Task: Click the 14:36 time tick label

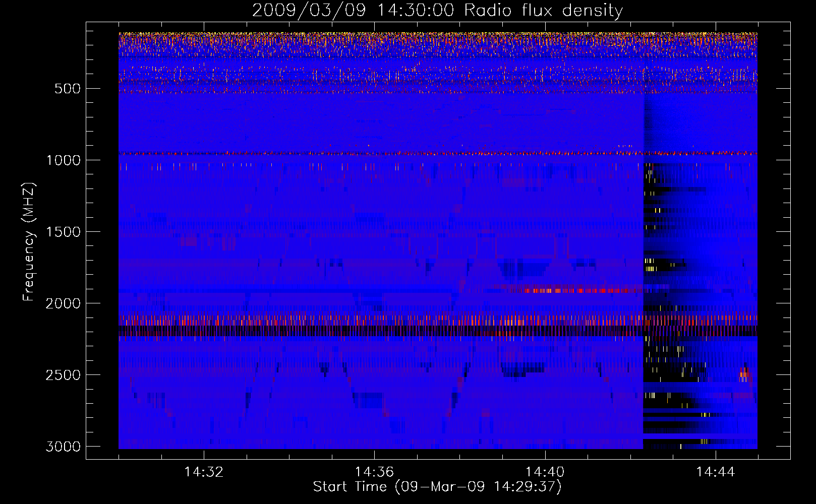Action: point(374,472)
